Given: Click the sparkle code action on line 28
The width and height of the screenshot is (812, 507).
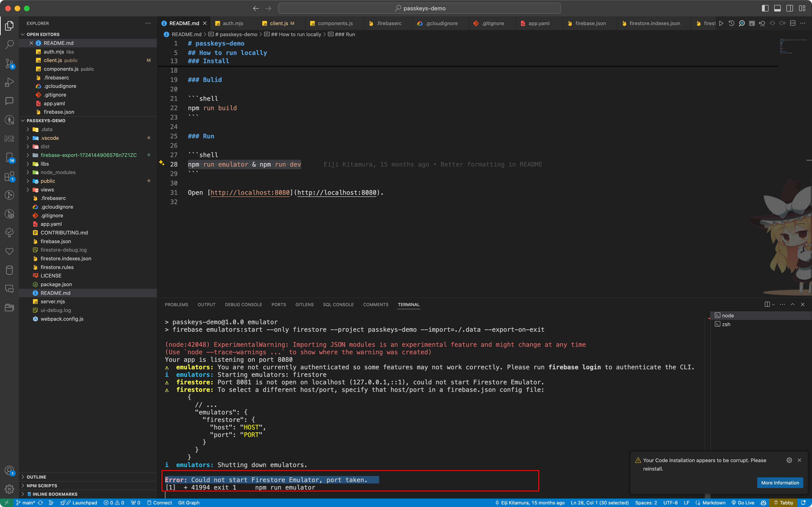Looking at the screenshot, I should coord(162,163).
